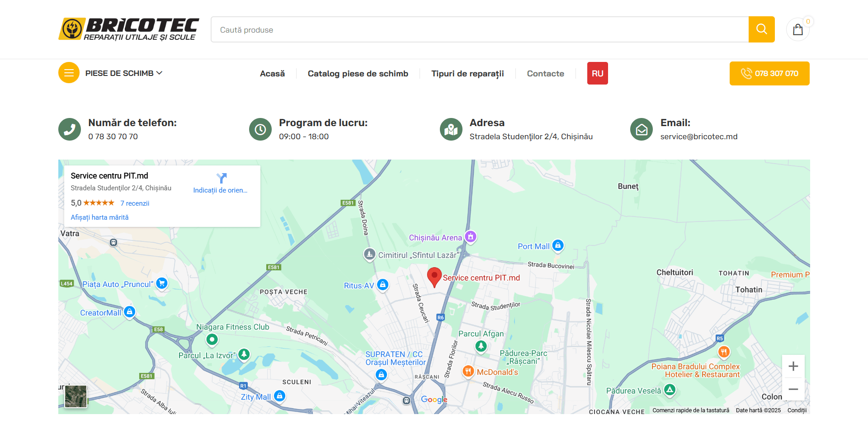Select the Ritus-AV shop marker
The width and height of the screenshot is (868, 443).
(383, 285)
